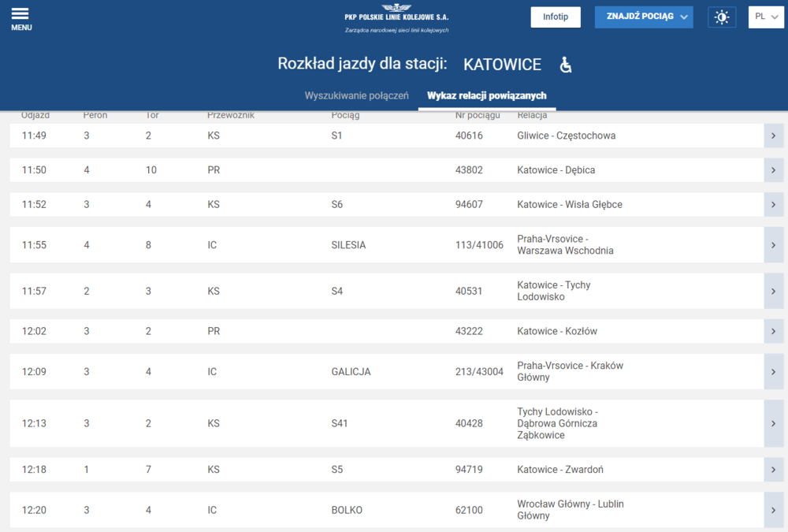Toggle the high-contrast brightness mode
788x532 pixels.
(721, 17)
